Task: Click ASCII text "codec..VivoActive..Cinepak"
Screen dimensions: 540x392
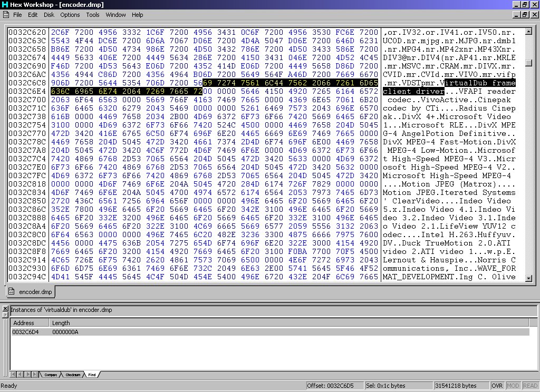Action: (x=449, y=100)
